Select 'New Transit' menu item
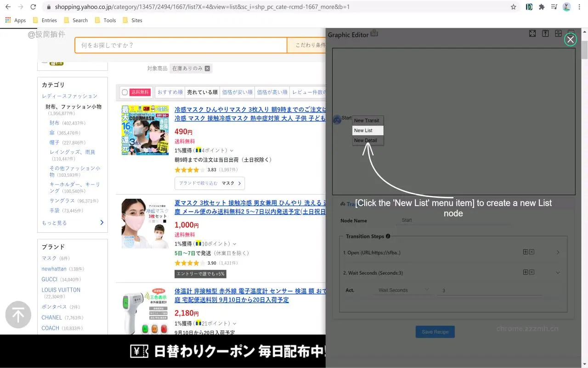 pos(367,120)
